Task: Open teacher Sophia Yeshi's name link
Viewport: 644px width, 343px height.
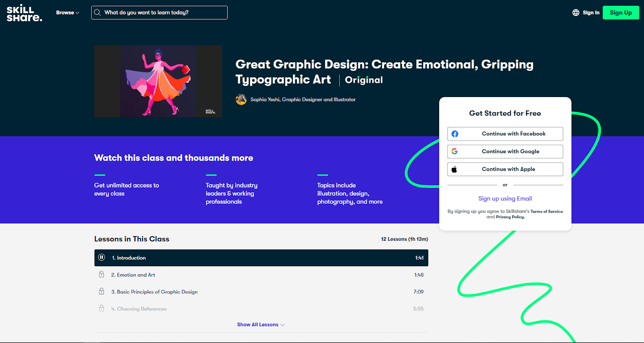Action: coord(303,99)
